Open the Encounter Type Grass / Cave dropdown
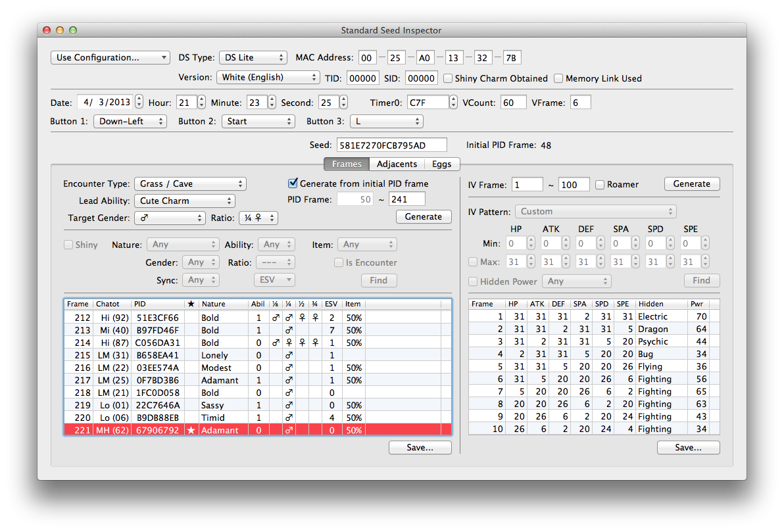The width and height of the screenshot is (784, 532). 190,184
